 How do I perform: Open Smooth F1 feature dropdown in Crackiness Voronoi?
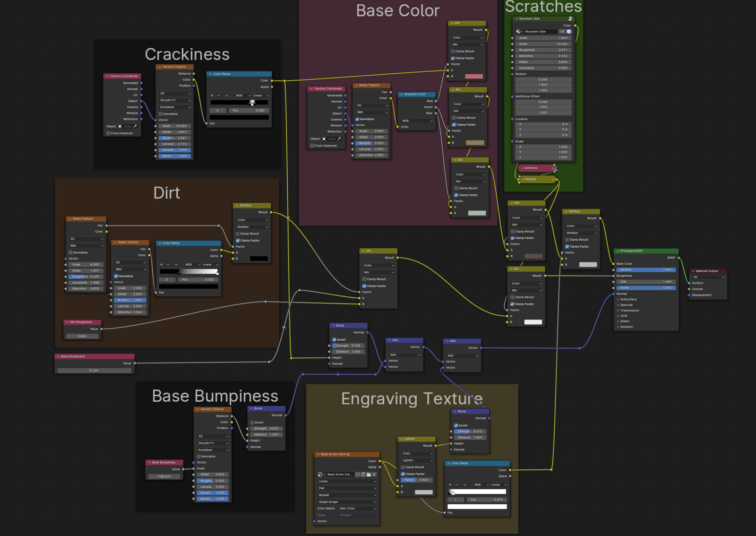(x=175, y=100)
